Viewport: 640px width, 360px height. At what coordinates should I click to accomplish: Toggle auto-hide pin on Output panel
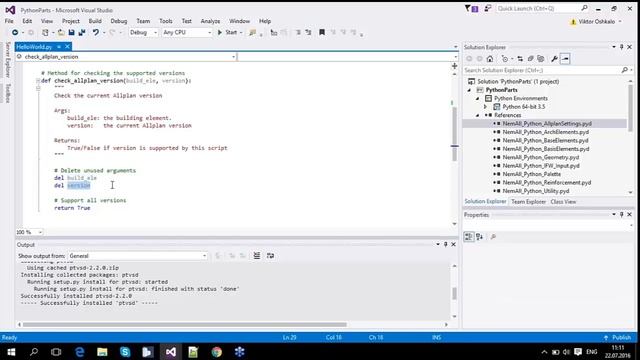[446, 244]
